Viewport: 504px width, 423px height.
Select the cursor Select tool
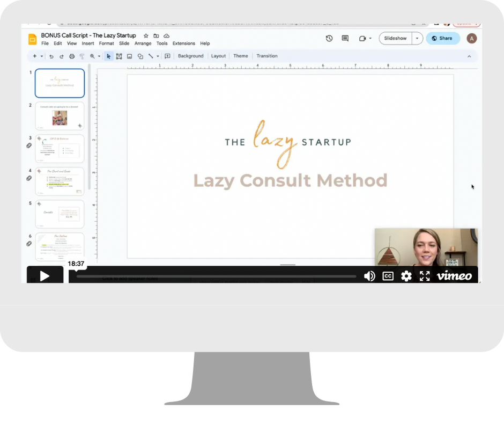[109, 56]
